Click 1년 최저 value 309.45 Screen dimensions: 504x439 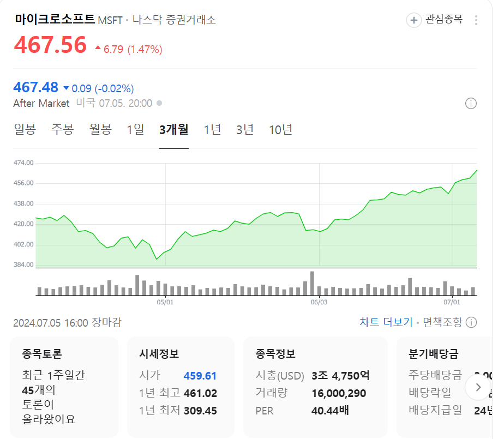pos(200,411)
